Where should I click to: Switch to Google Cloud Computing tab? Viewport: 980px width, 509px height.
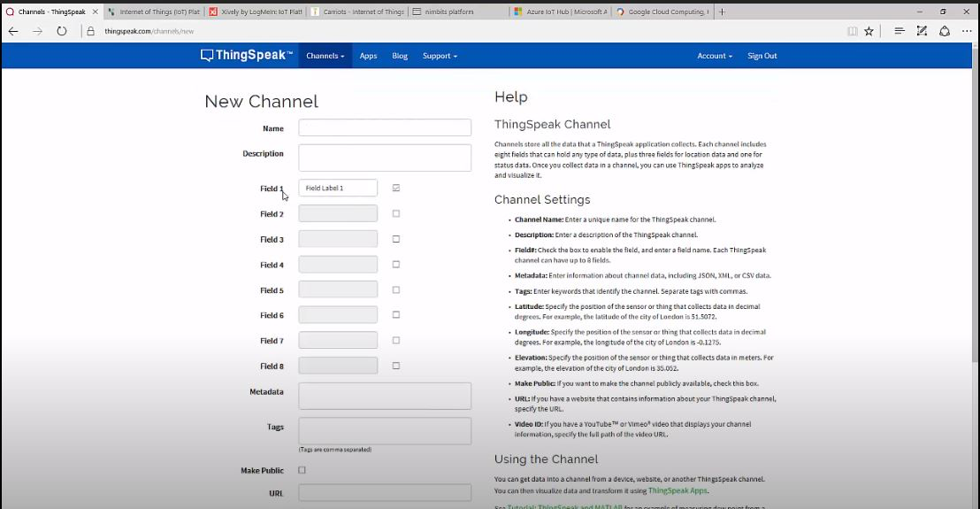(662, 12)
